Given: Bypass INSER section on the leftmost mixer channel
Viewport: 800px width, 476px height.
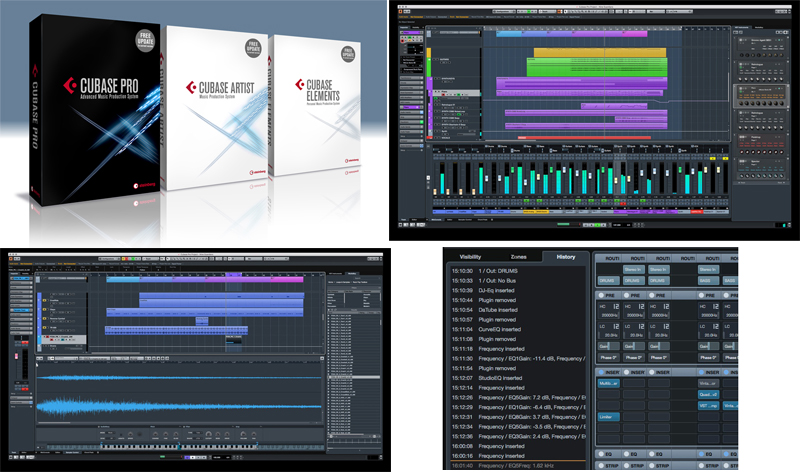Looking at the screenshot, I should point(601,372).
